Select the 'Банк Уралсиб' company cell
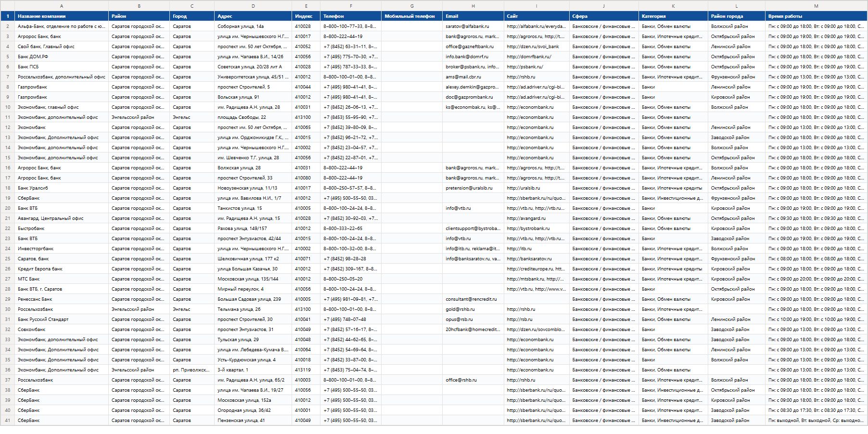 pos(62,188)
